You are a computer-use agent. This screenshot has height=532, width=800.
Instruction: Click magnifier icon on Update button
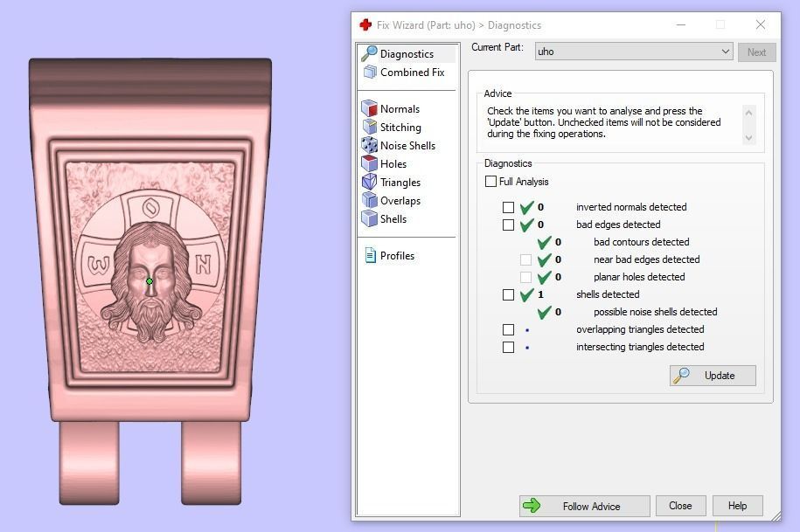click(x=682, y=376)
